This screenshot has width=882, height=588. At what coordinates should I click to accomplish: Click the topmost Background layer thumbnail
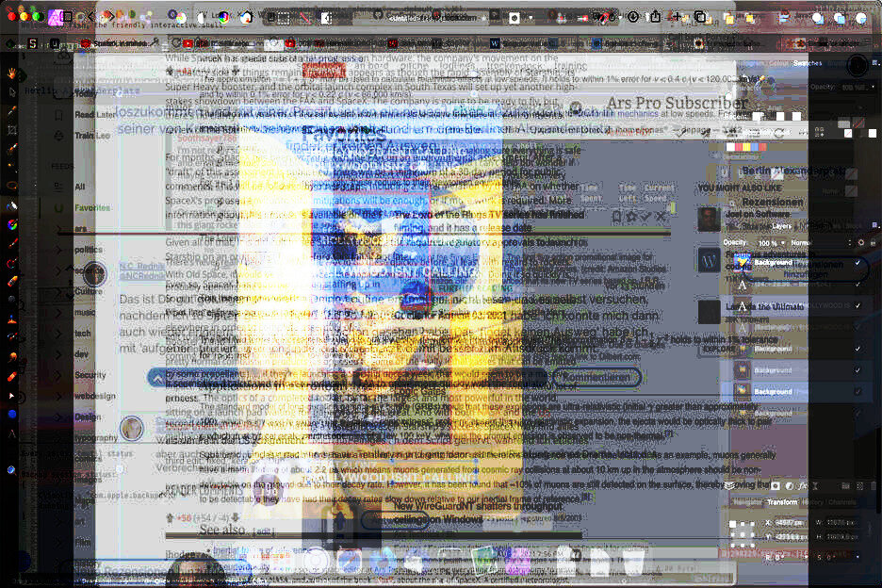point(742,263)
